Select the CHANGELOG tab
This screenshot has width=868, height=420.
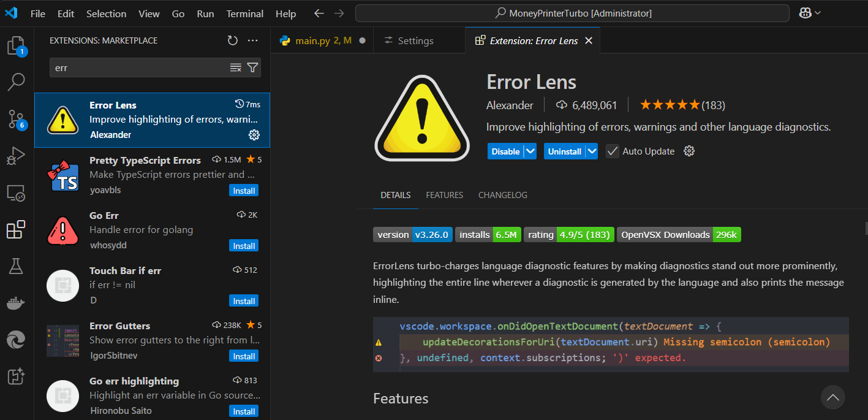(503, 195)
